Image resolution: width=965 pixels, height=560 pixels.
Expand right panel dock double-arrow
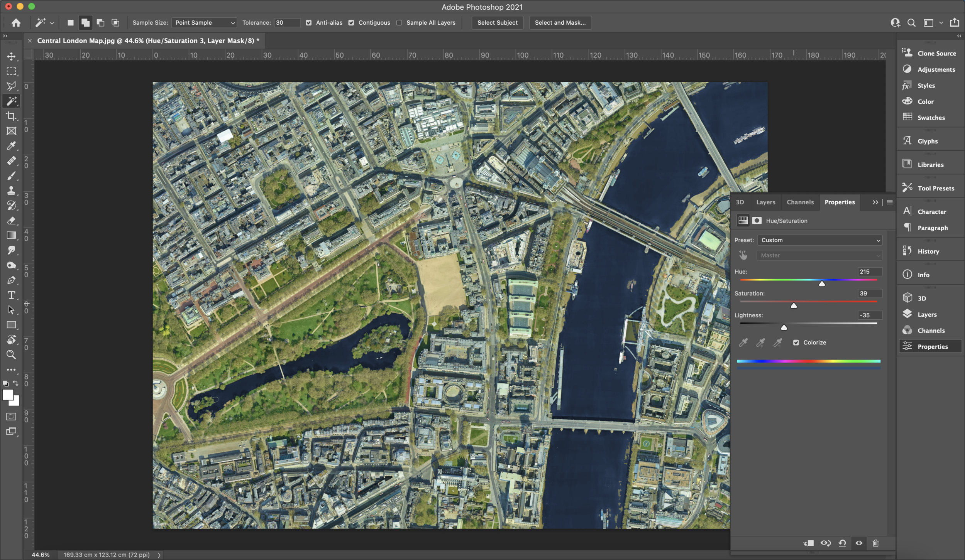point(959,36)
